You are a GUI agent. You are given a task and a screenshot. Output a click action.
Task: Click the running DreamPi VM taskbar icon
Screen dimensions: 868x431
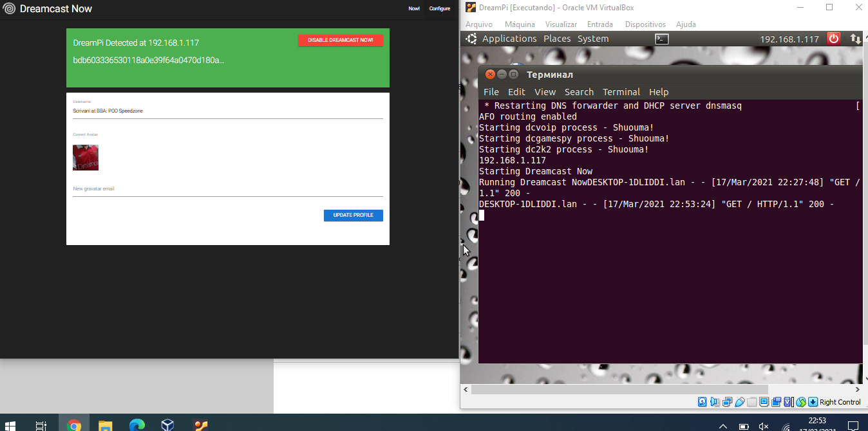(201, 426)
